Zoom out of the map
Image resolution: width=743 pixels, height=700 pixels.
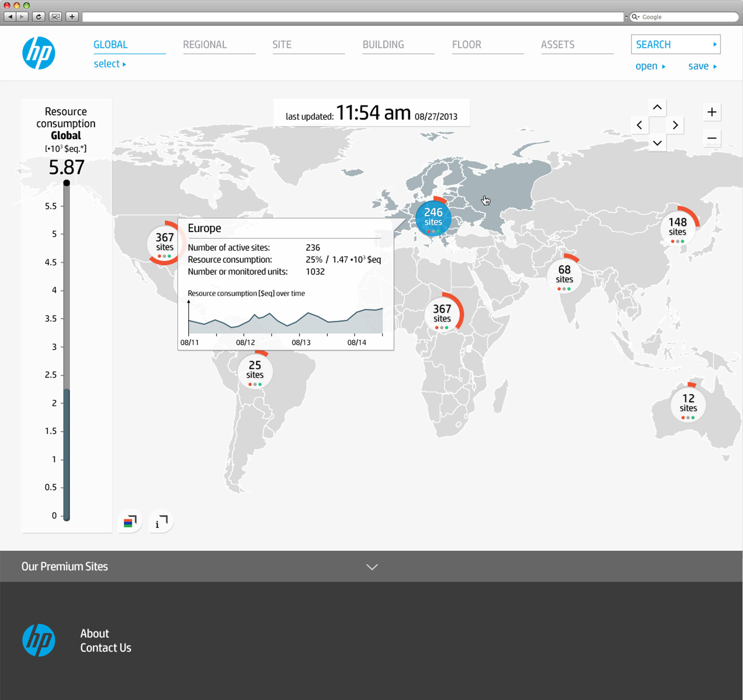712,138
